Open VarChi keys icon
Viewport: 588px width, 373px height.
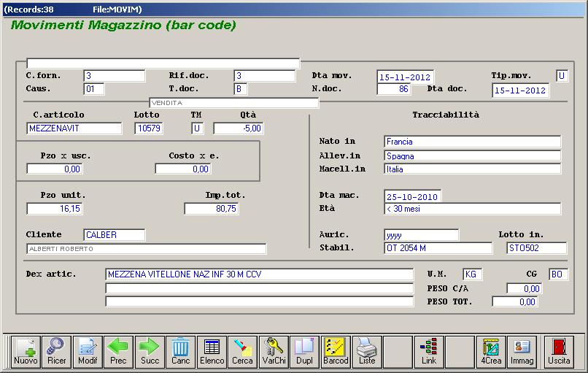click(274, 351)
